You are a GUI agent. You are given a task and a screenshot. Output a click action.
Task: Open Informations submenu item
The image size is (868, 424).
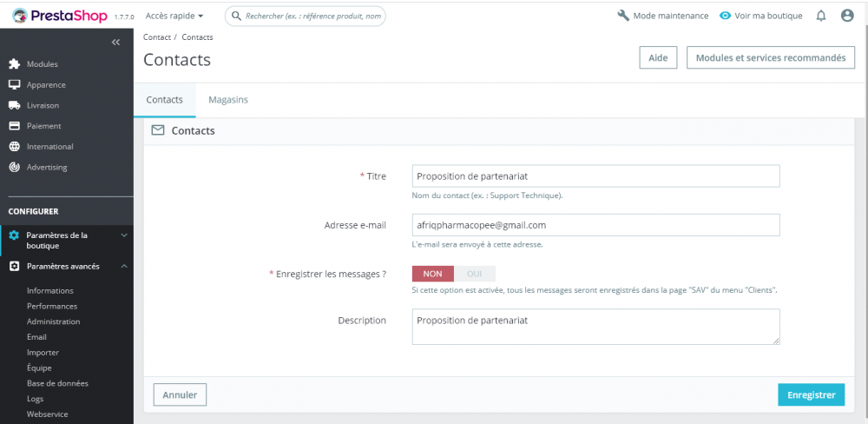49,290
